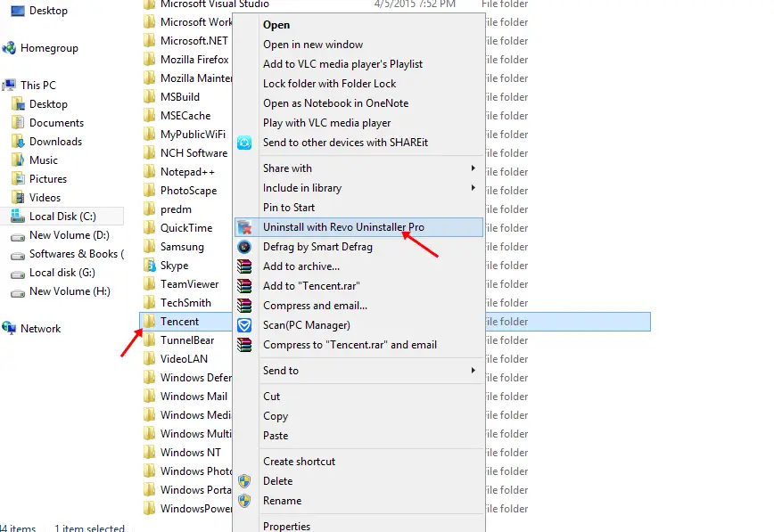Image resolution: width=774 pixels, height=532 pixels.
Task: Click the Music folder icon in sidebar
Action: pyautogui.click(x=18, y=160)
